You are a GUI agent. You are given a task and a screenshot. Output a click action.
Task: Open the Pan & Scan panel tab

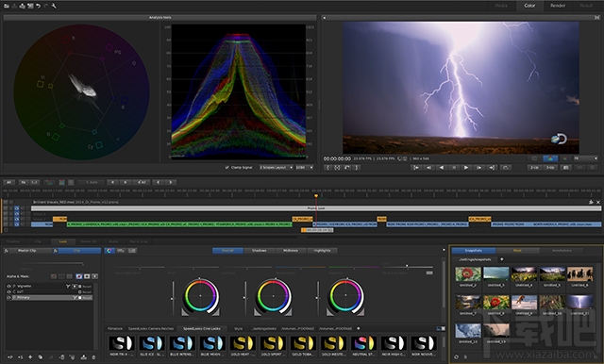(x=139, y=241)
